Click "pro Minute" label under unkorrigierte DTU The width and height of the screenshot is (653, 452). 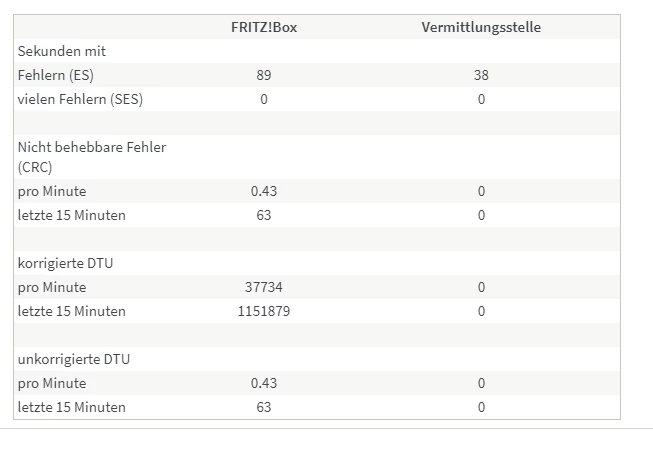coord(52,383)
